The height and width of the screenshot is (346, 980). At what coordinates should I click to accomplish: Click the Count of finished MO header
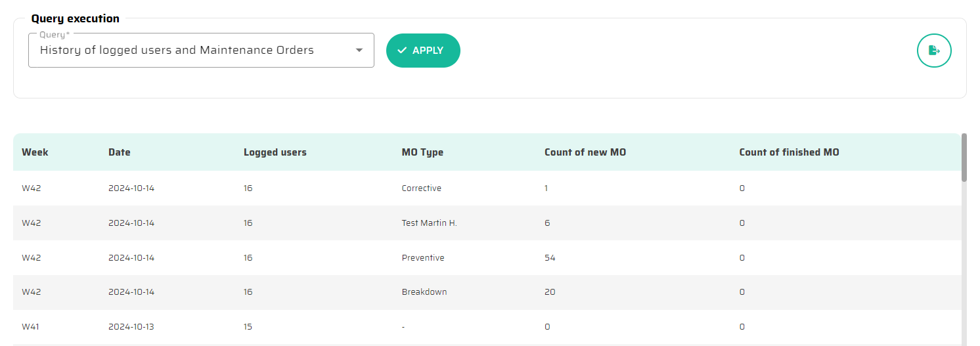pyautogui.click(x=789, y=152)
